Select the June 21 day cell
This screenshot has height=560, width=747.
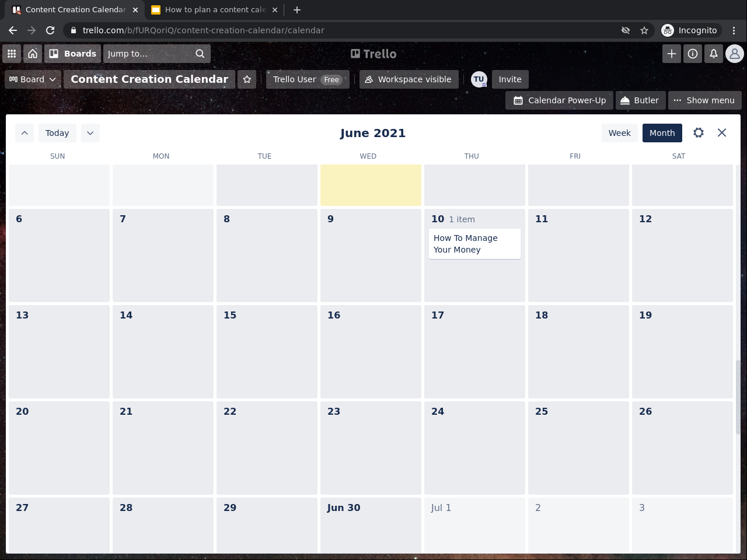(163, 448)
